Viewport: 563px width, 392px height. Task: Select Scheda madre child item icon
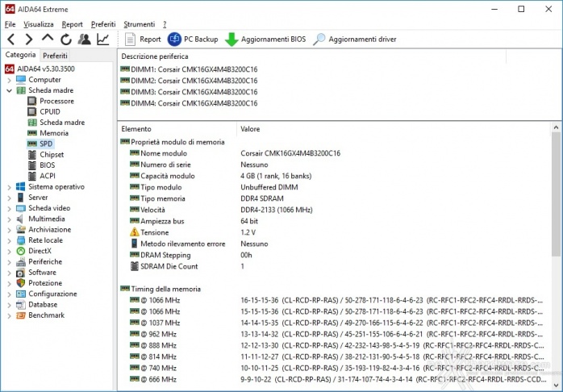click(x=32, y=123)
